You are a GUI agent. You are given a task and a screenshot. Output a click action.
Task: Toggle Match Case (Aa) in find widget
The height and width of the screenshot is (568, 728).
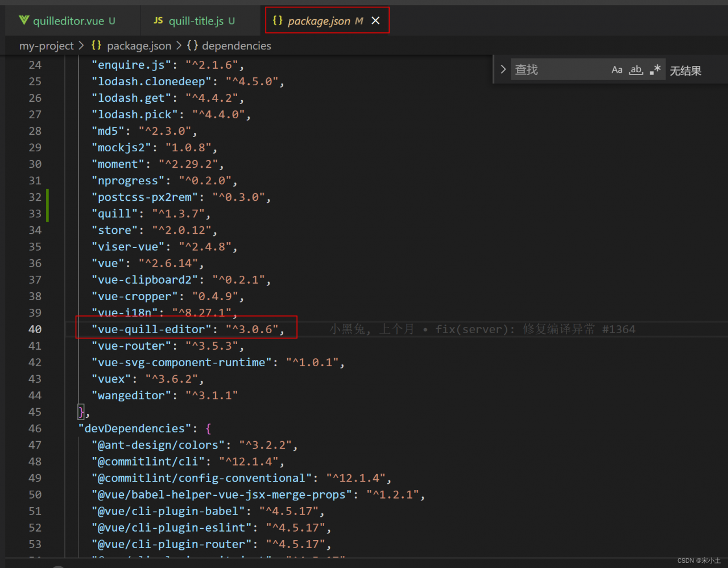[617, 70]
